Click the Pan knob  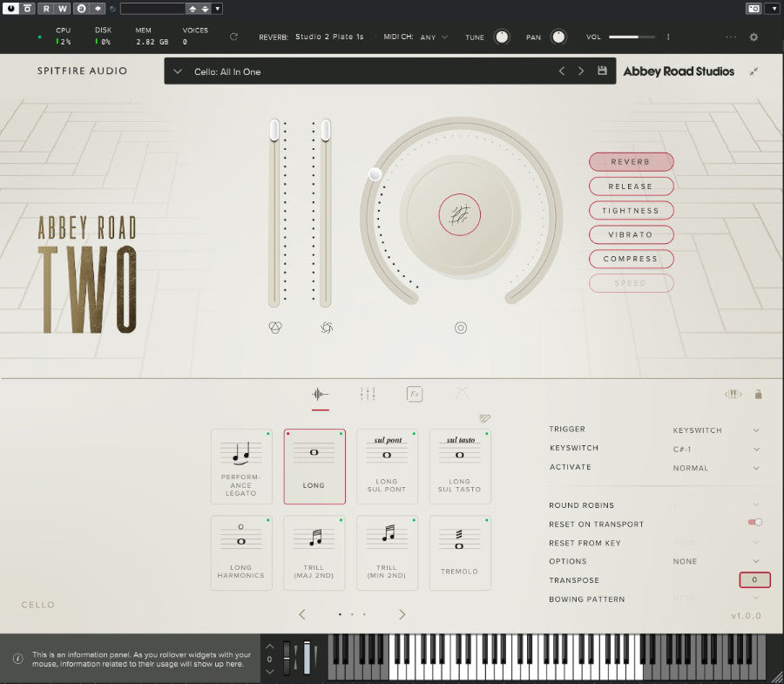[558, 37]
